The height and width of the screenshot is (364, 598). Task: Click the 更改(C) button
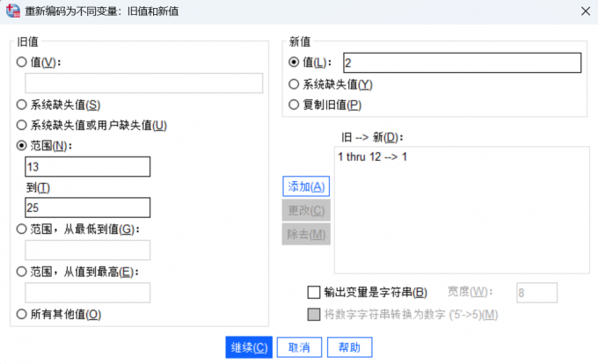tap(306, 210)
